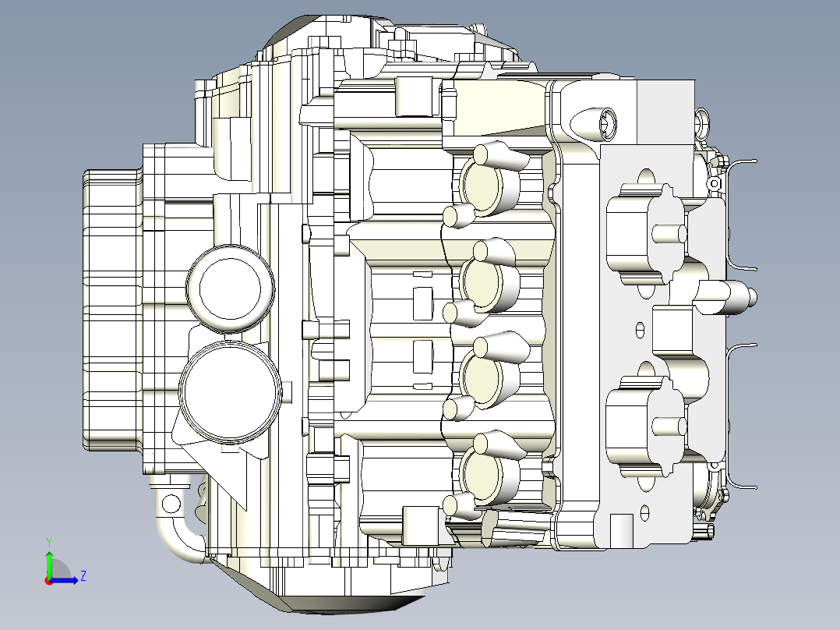Viewport: 840px width, 630px height.
Task: Select the larger lower round port on the engine
Action: [x=231, y=392]
